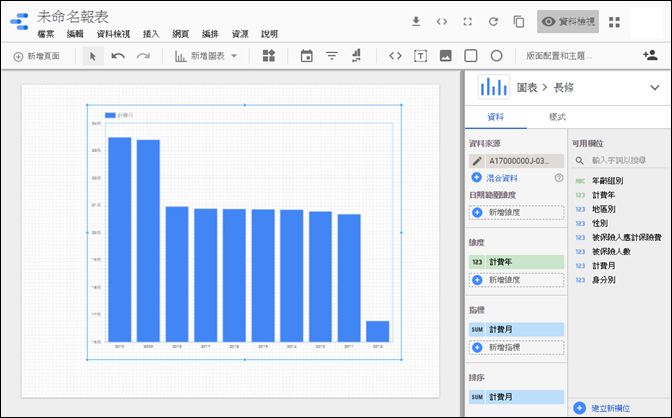Insert a date range control
The height and width of the screenshot is (418, 672).
coord(306,56)
